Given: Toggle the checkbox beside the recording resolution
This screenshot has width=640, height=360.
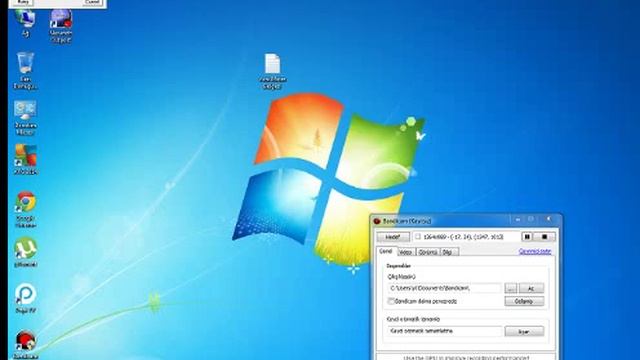Looking at the screenshot, I should (418, 236).
